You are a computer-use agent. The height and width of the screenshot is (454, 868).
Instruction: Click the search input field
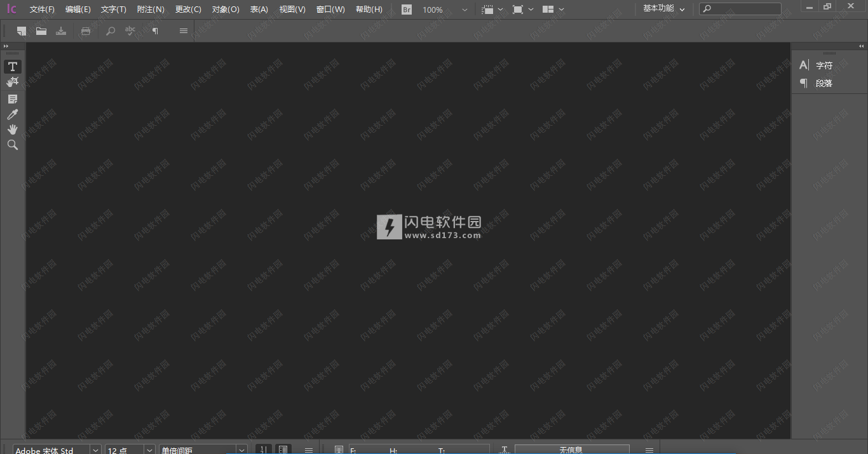[740, 9]
